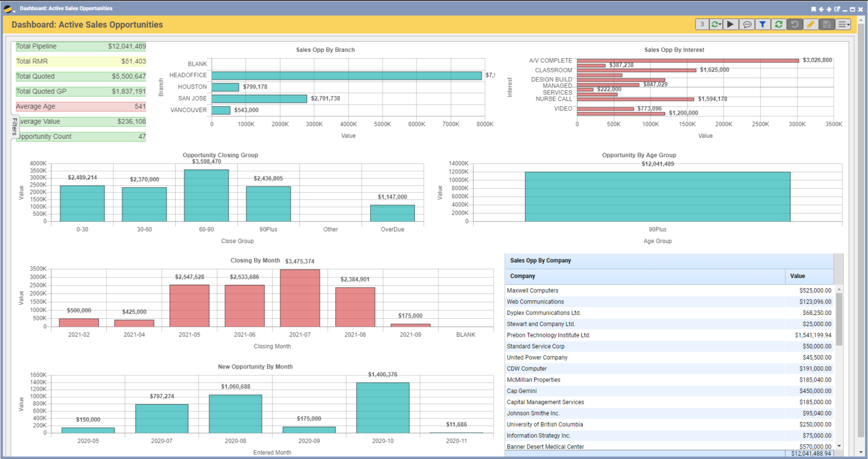Viewport: 868px width, 459px height.
Task: Select the Total Quoted GP KPI row
Action: pyautogui.click(x=81, y=91)
